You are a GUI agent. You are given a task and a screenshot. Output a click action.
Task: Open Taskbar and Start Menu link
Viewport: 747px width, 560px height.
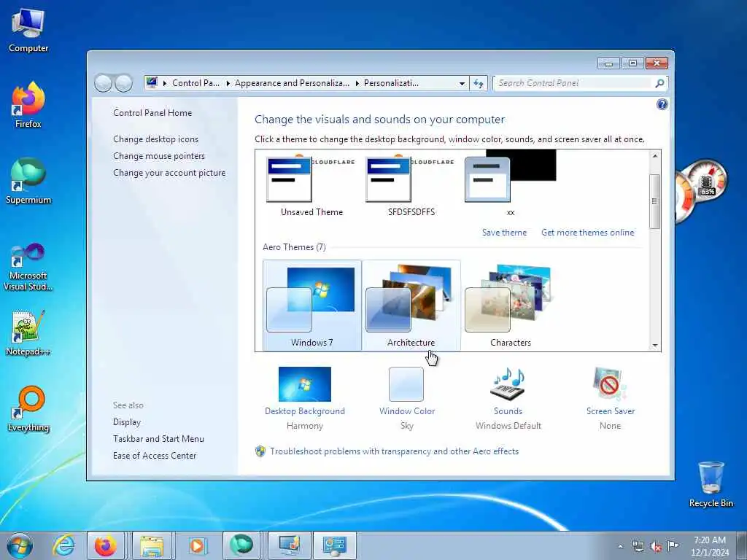[x=158, y=438]
